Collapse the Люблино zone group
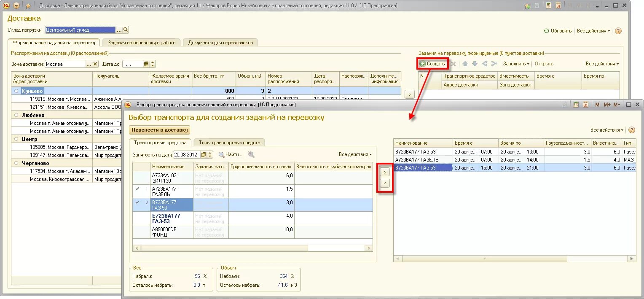644x299 pixels. [16, 115]
